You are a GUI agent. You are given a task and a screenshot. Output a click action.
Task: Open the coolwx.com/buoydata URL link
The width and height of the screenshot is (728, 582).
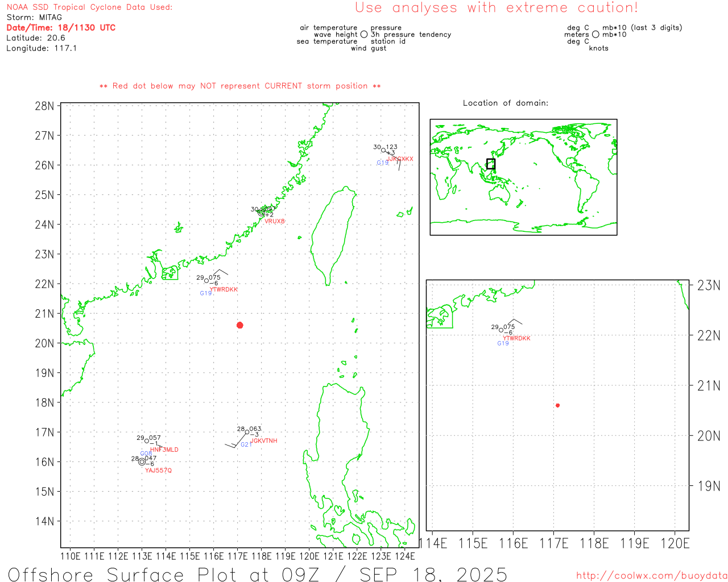point(652,576)
